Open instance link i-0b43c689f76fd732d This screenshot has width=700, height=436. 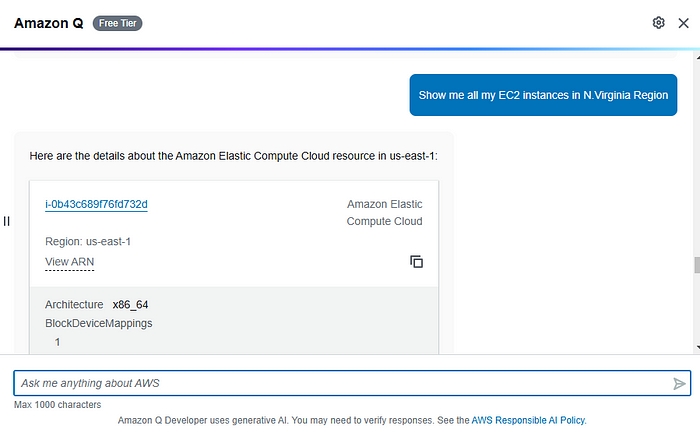click(96, 205)
